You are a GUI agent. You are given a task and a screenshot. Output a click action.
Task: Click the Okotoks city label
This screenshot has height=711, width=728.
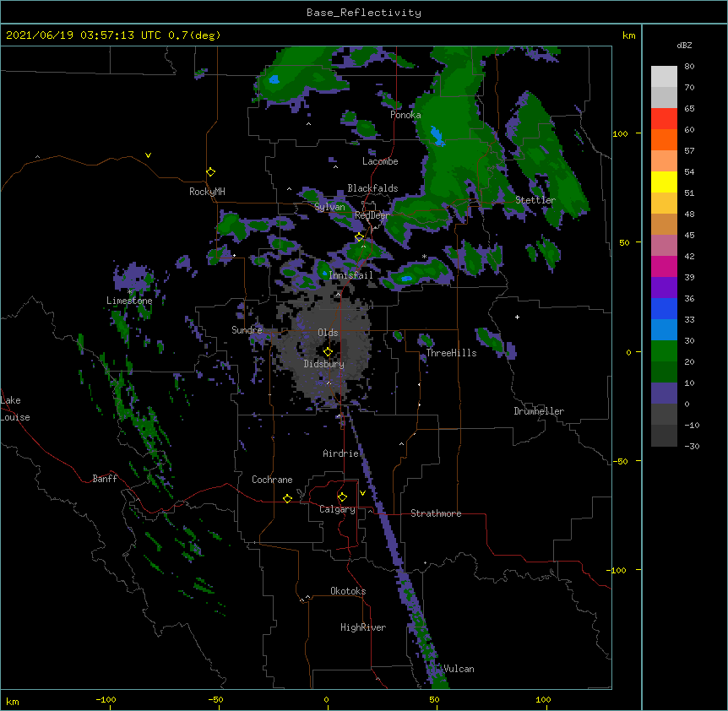[348, 591]
